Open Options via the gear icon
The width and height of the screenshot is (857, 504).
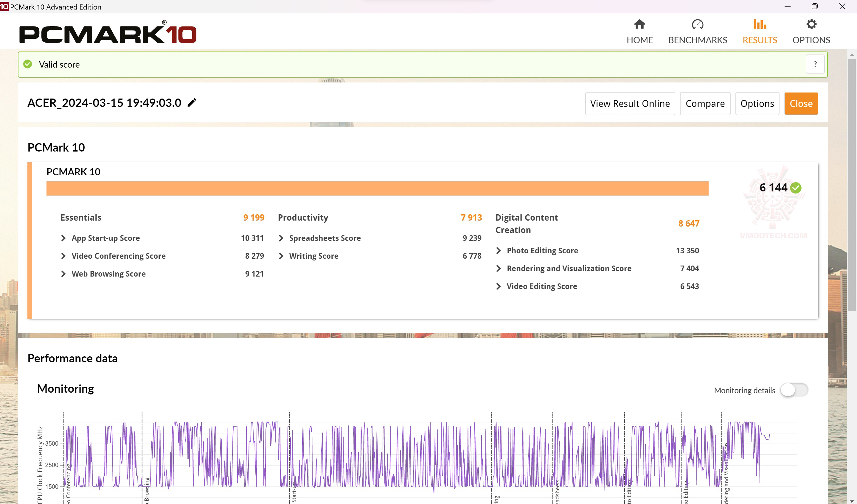811,24
